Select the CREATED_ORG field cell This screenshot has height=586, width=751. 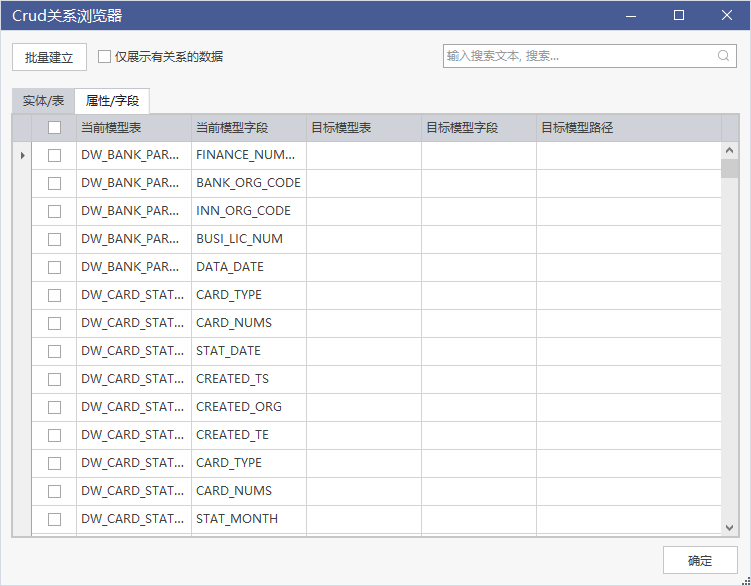[249, 407]
